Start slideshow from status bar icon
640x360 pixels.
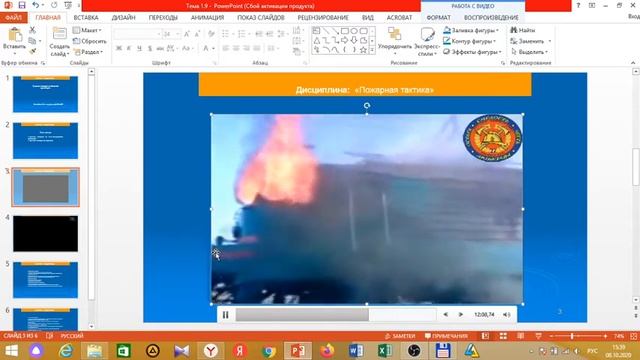point(538,336)
